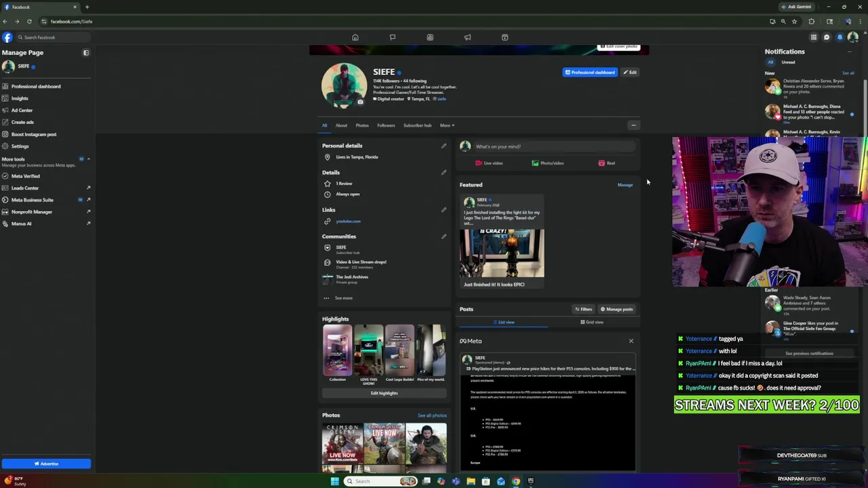The width and height of the screenshot is (868, 488).
Task: Open the Home icon in top navigation
Action: [x=355, y=37]
